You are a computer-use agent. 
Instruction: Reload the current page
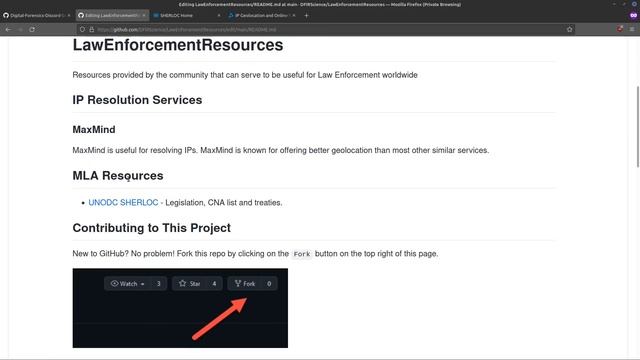(x=32, y=29)
